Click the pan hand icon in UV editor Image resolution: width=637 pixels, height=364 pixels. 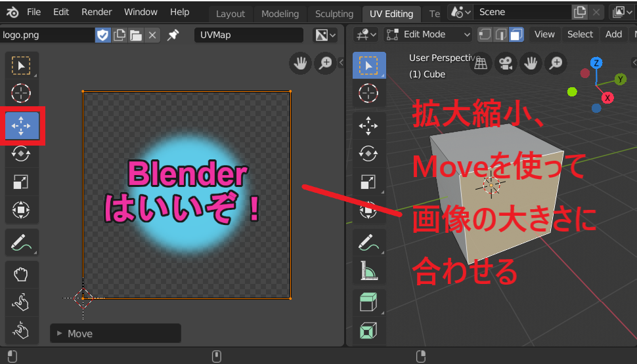click(x=300, y=64)
